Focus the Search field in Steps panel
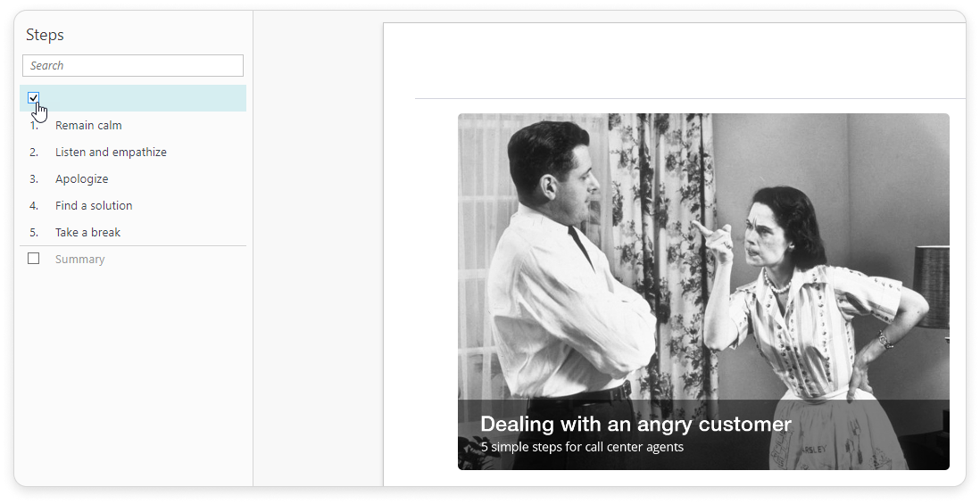980x504 pixels. [x=132, y=66]
